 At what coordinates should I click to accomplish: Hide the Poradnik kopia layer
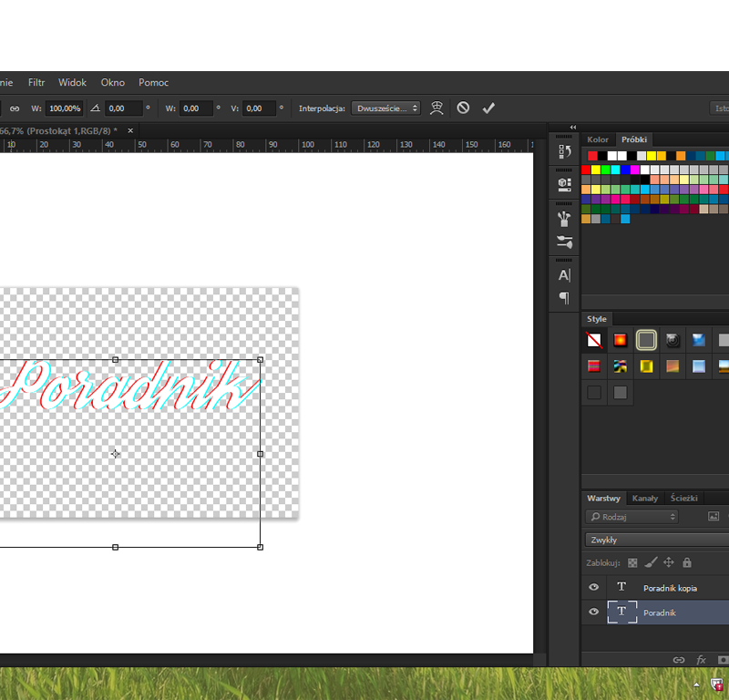(x=594, y=587)
